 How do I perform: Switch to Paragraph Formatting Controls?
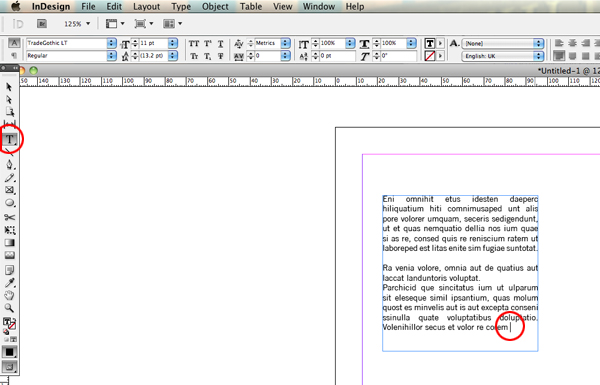coord(14,56)
